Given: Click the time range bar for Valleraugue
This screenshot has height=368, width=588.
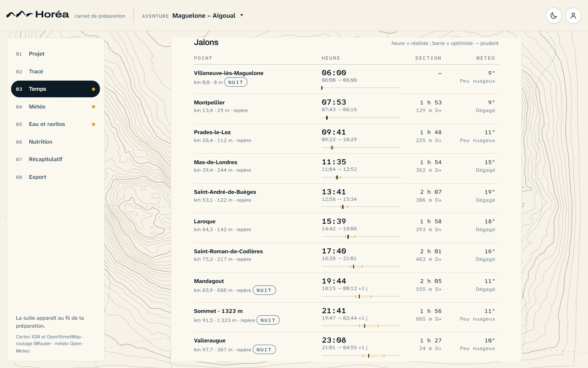Looking at the screenshot, I should (x=361, y=356).
